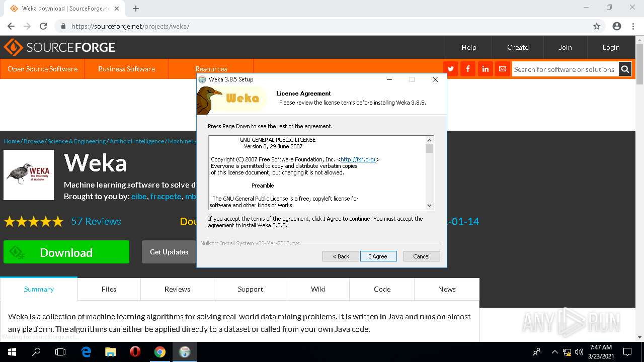This screenshot has width=644, height=362.
Task: Open Artificial Intelligence breadcrumb link
Action: point(137,141)
